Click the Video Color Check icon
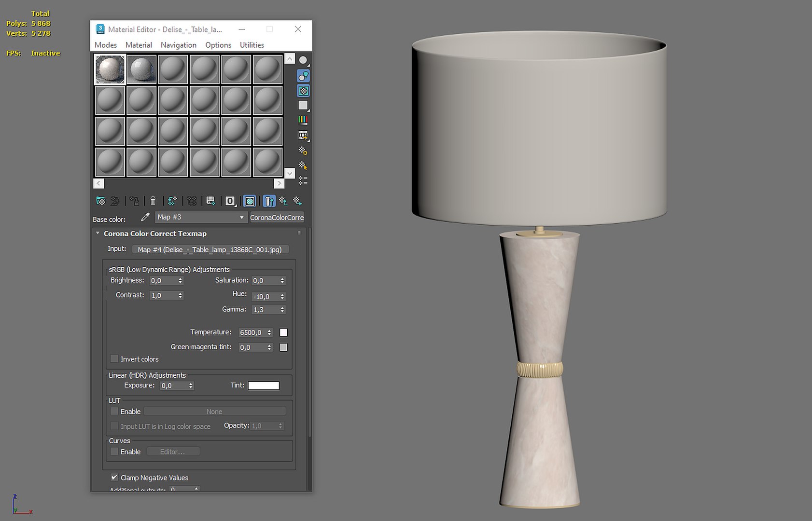This screenshot has width=812, height=521. [303, 120]
